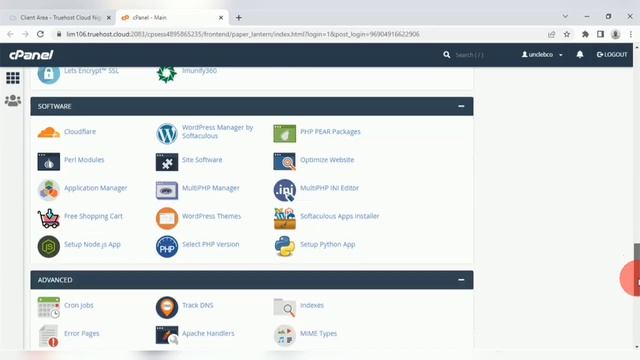Open the Track DNS icon
The width and height of the screenshot is (640, 360).
coord(167,307)
